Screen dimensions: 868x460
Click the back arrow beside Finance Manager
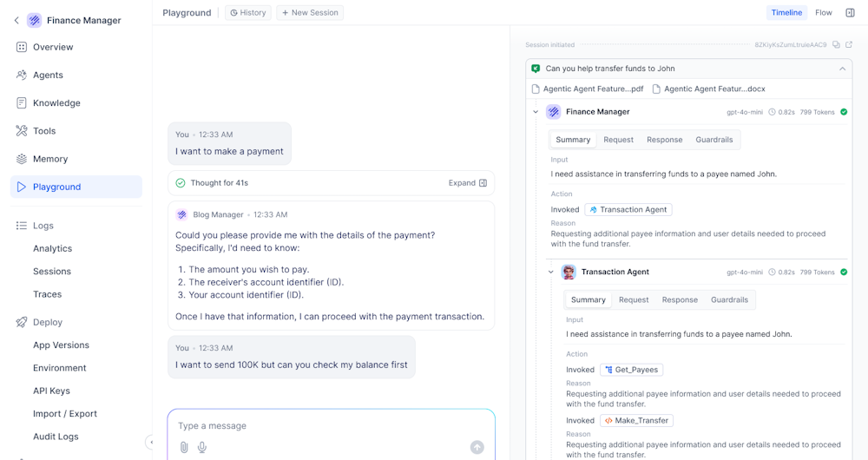(x=16, y=20)
